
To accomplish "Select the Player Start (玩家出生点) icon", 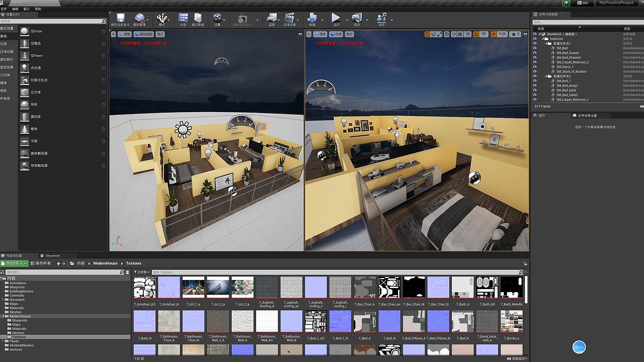I will point(25,80).
